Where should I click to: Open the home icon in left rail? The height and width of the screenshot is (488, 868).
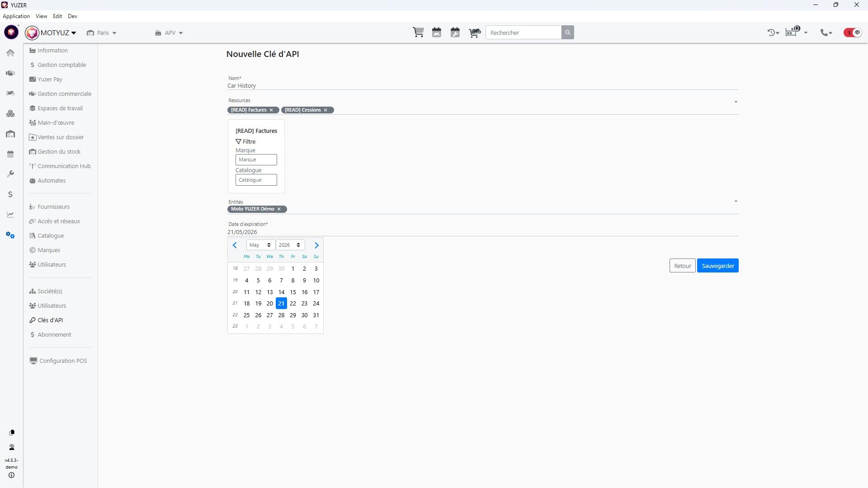tap(10, 53)
